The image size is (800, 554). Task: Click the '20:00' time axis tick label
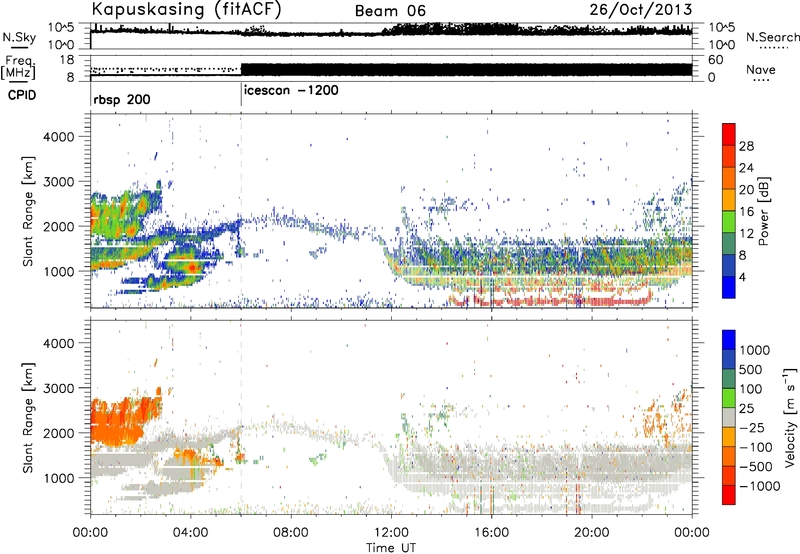[592, 533]
